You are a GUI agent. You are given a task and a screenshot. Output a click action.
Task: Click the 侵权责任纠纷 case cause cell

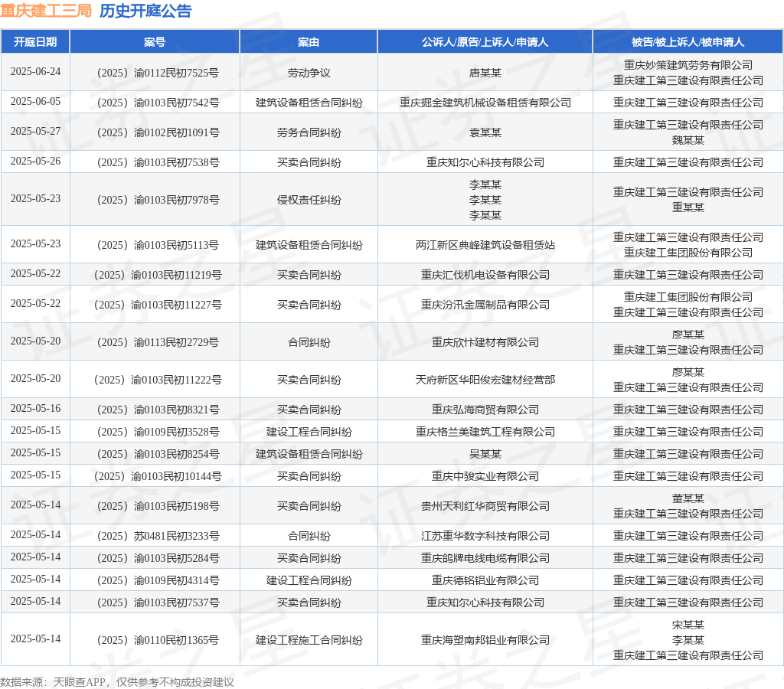[x=309, y=200]
